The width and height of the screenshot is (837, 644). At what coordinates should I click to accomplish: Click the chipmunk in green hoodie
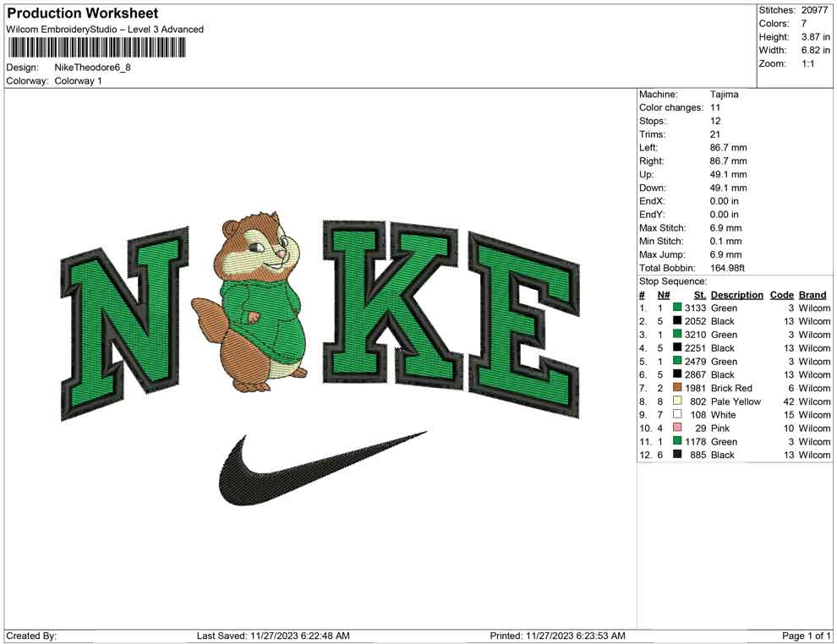point(249,303)
